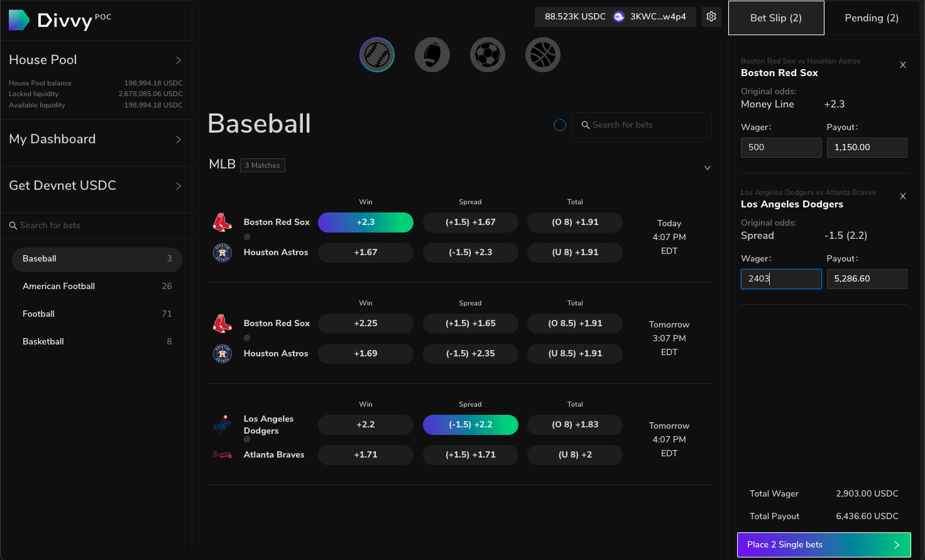Pick Braves +1.71 win odds
Image resolution: width=925 pixels, height=560 pixels.
(366, 455)
